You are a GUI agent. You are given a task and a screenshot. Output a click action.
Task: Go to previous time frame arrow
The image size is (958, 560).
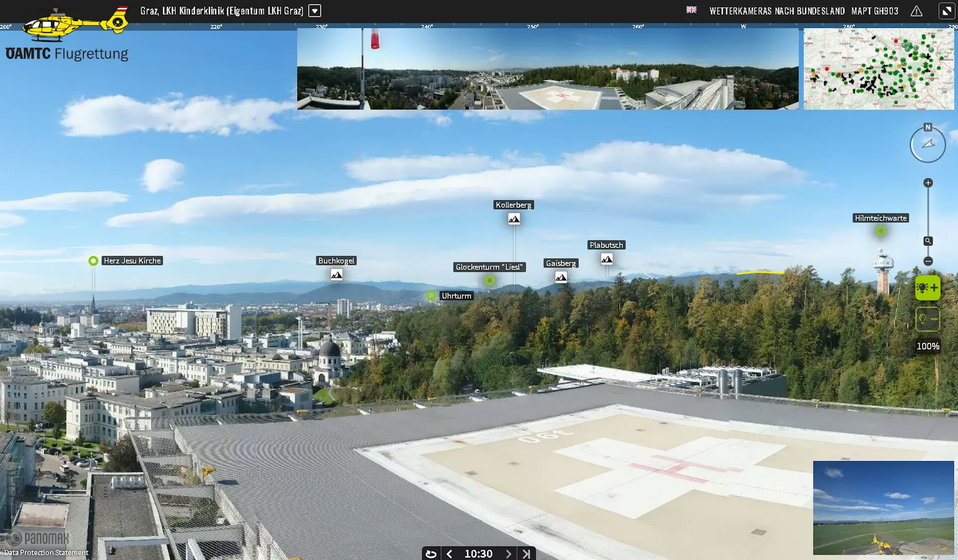[449, 554]
